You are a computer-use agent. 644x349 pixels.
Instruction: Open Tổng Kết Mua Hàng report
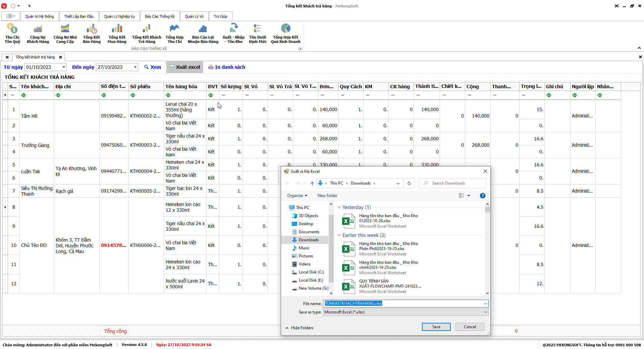pos(117,33)
